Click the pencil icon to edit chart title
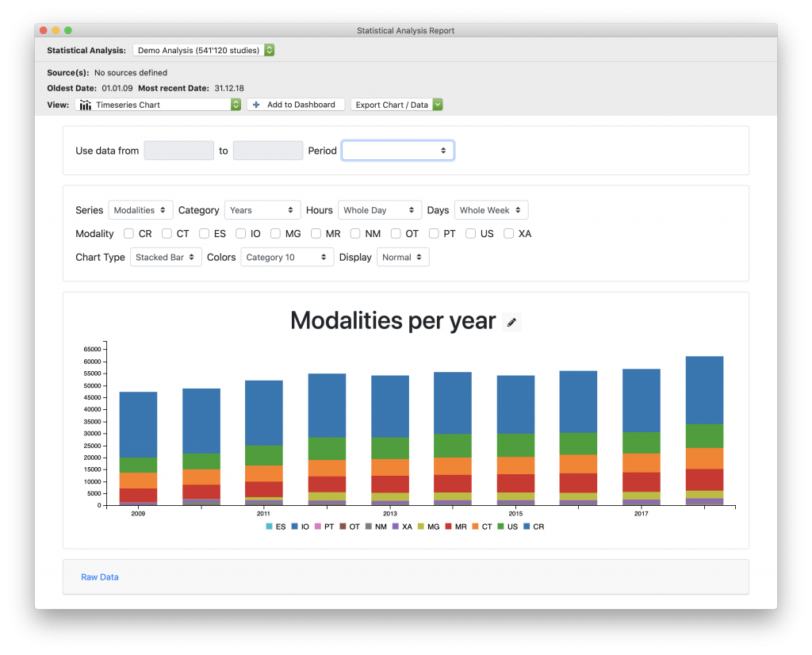The image size is (812, 655). point(511,322)
